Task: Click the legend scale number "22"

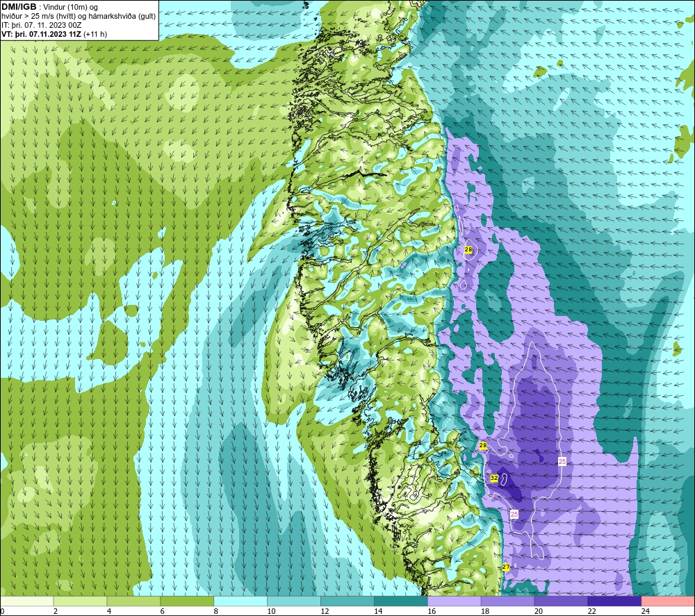Action: point(591,611)
